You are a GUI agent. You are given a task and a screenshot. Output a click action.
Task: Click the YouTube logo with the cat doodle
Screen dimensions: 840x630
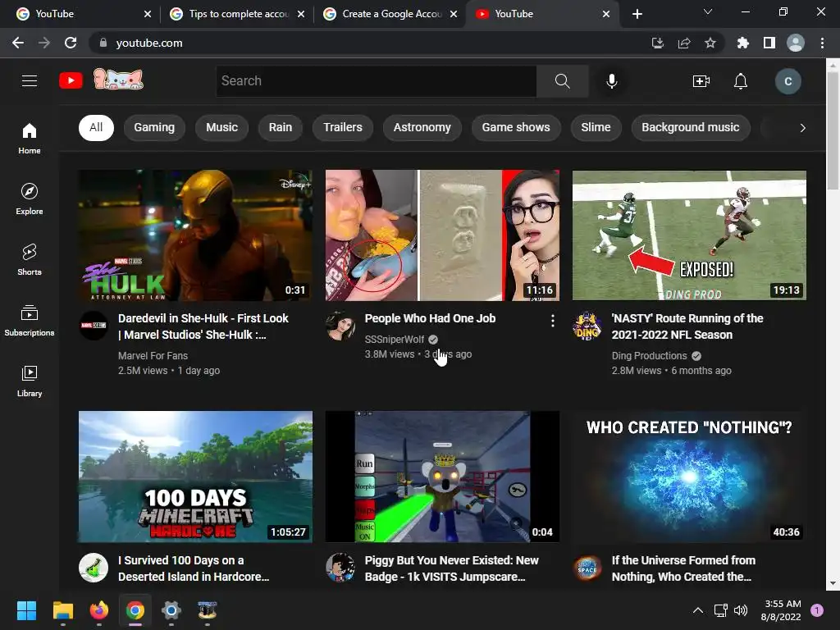click(x=101, y=80)
